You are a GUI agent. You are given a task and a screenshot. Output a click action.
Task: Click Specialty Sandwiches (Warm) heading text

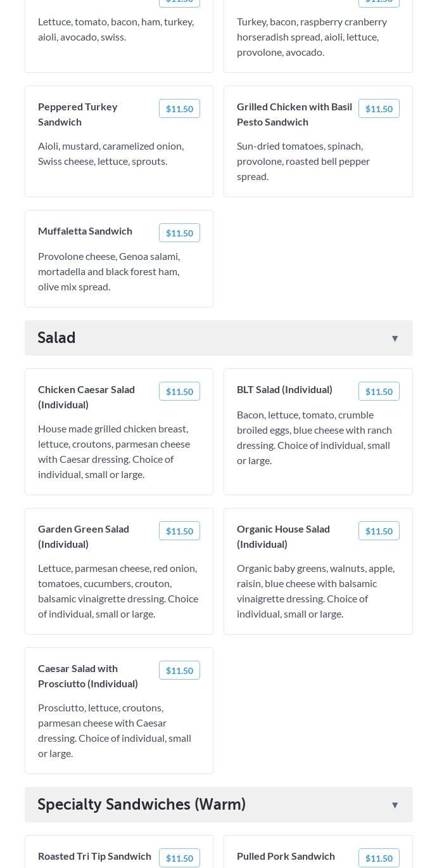(141, 805)
